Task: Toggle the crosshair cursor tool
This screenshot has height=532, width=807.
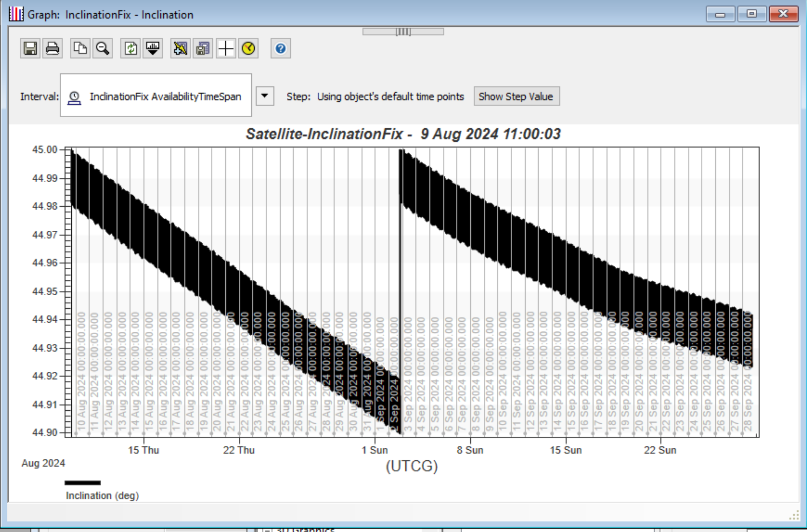Action: [226, 49]
